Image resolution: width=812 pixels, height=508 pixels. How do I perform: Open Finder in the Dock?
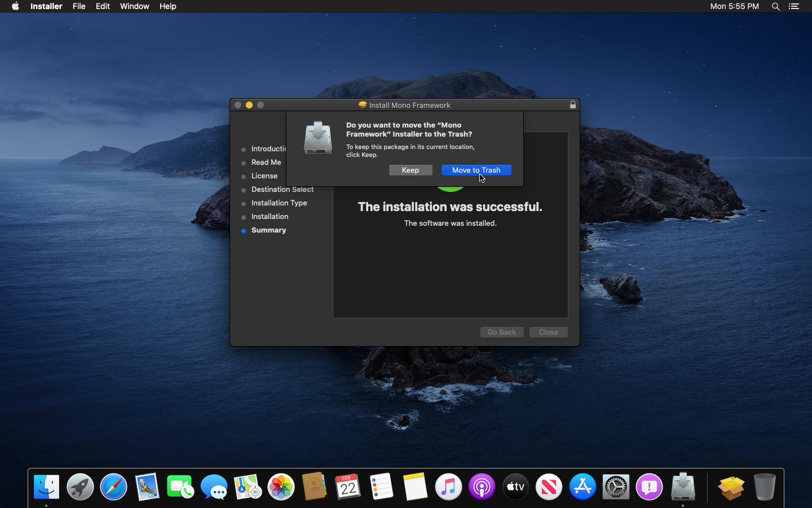(x=46, y=487)
